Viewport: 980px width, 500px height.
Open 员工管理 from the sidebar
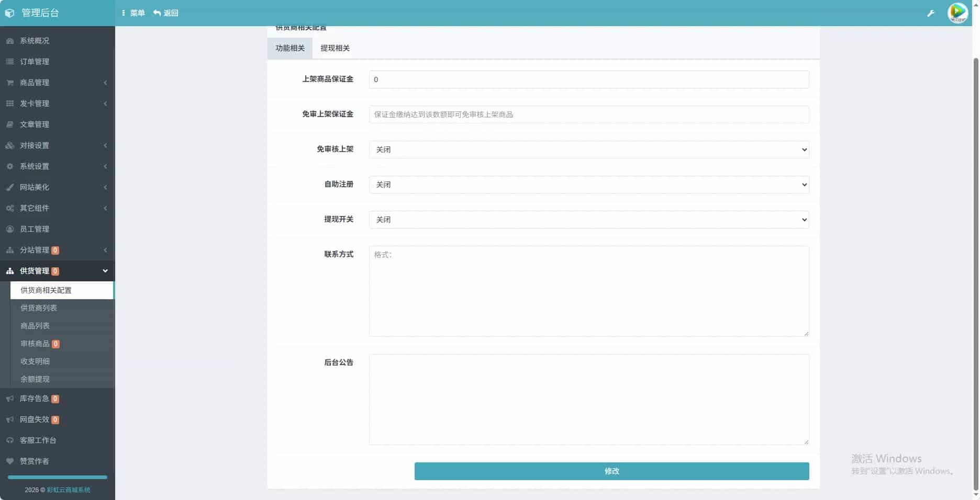(36, 229)
